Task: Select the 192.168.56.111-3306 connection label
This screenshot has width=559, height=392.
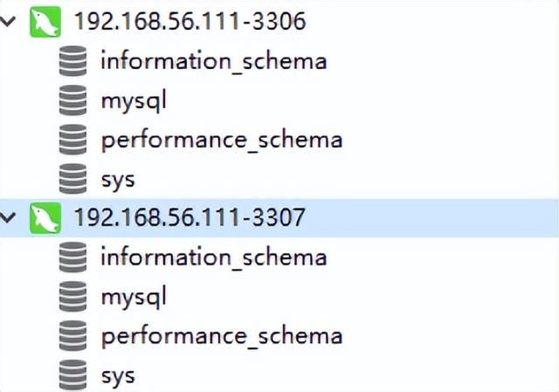Action: click(190, 22)
